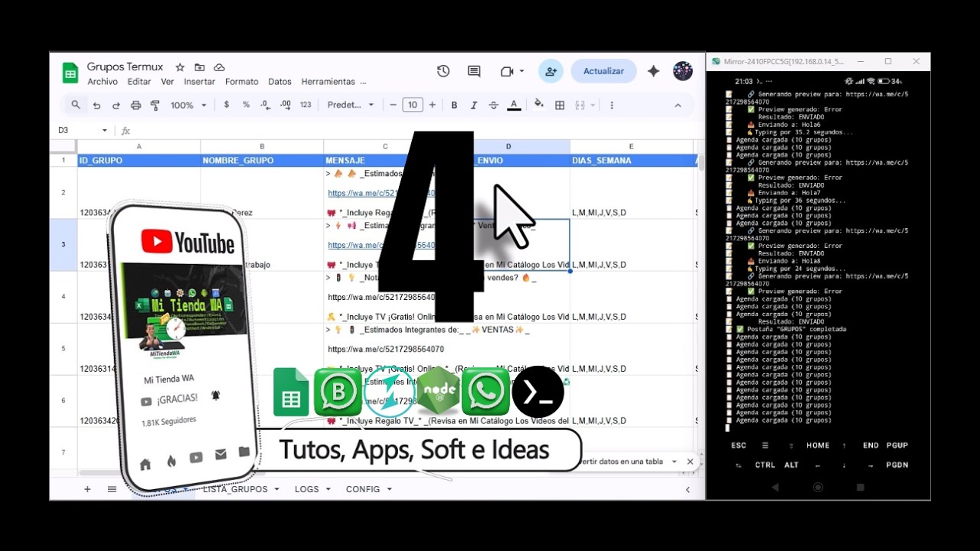Redo the last action
The height and width of the screenshot is (551, 980).
(116, 105)
